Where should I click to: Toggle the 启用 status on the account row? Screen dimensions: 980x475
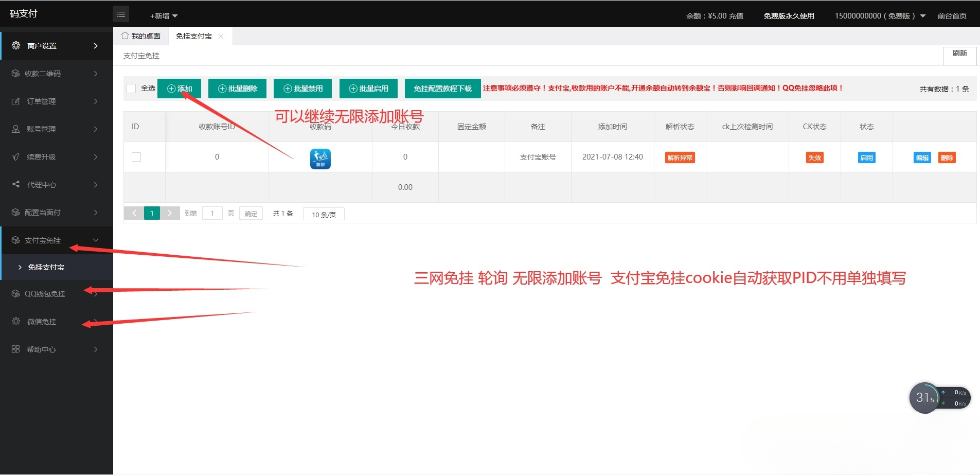[866, 157]
